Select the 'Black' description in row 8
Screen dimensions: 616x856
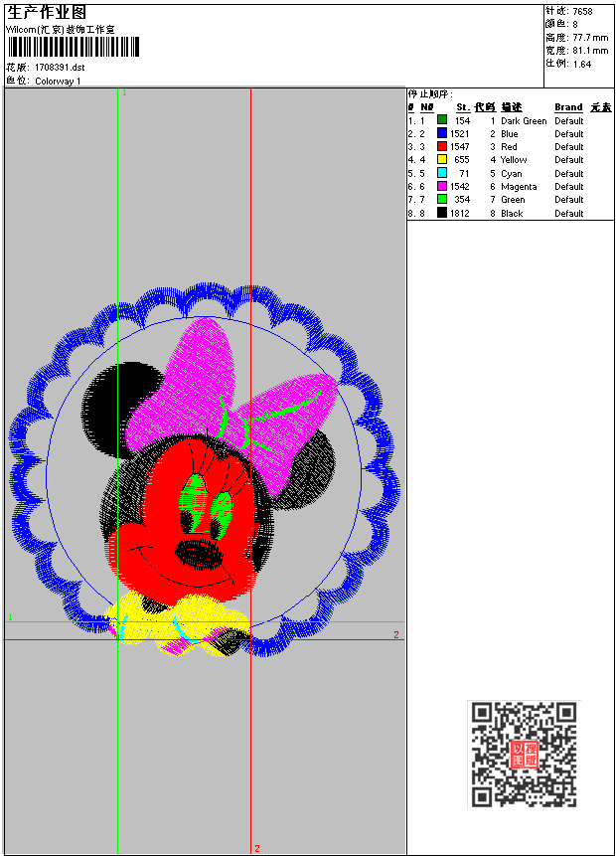tap(512, 214)
